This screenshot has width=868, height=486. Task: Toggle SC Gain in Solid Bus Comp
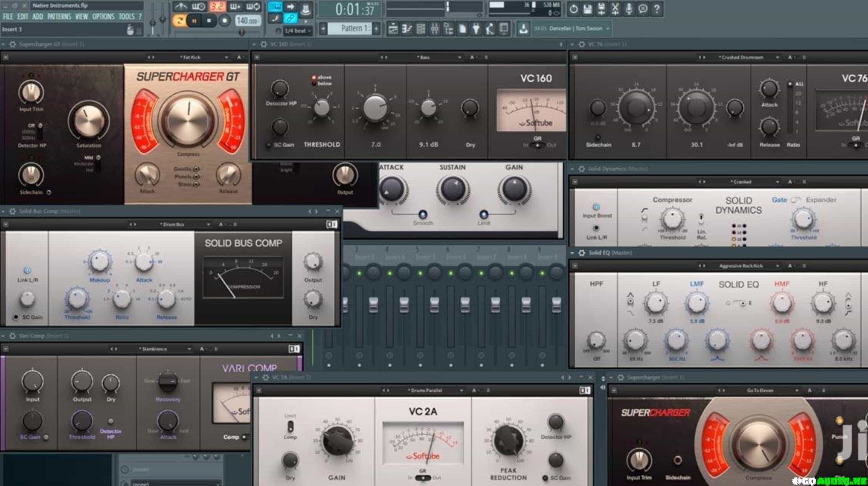16,317
